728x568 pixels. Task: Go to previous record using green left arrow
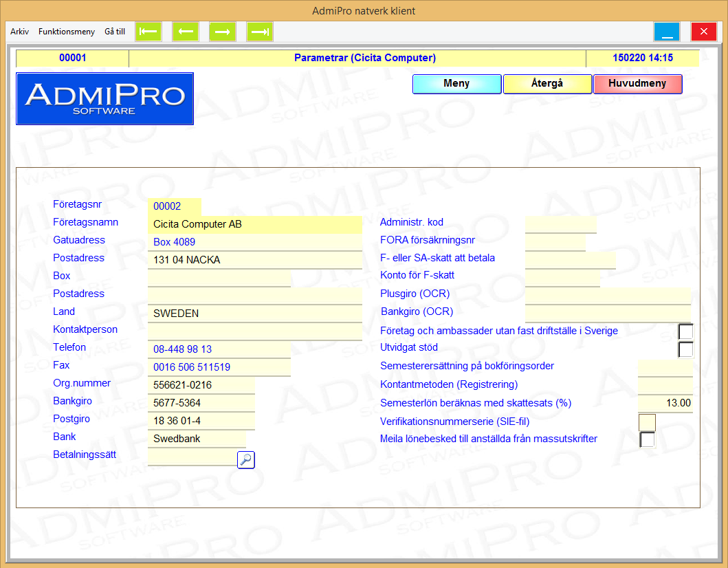click(x=186, y=32)
